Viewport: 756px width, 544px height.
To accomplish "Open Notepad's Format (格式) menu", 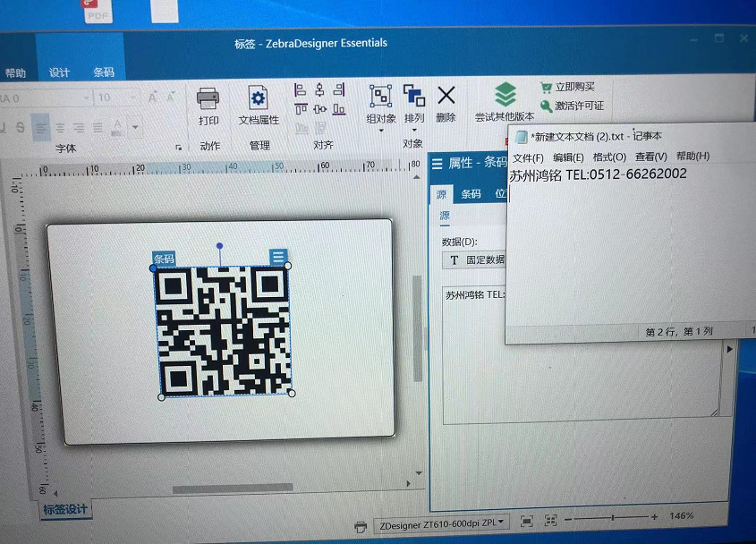I will (x=609, y=157).
